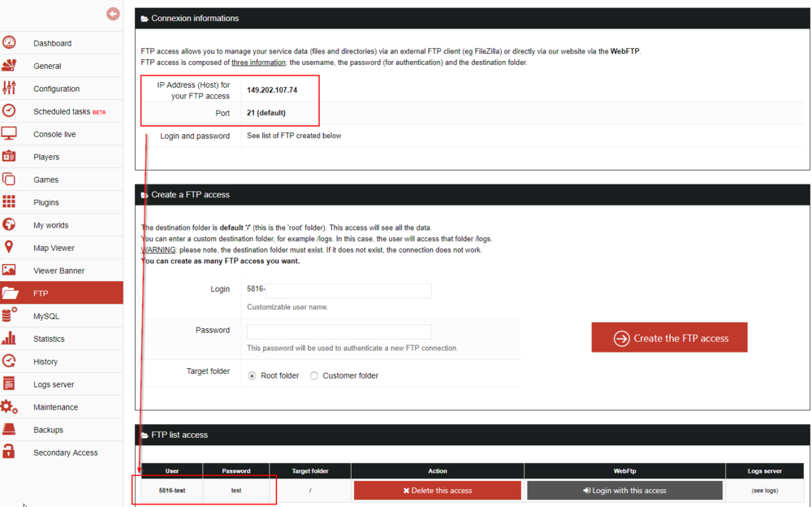Image resolution: width=812 pixels, height=507 pixels.
Task: Collapse sidebar with the back arrow icon
Action: [x=113, y=14]
